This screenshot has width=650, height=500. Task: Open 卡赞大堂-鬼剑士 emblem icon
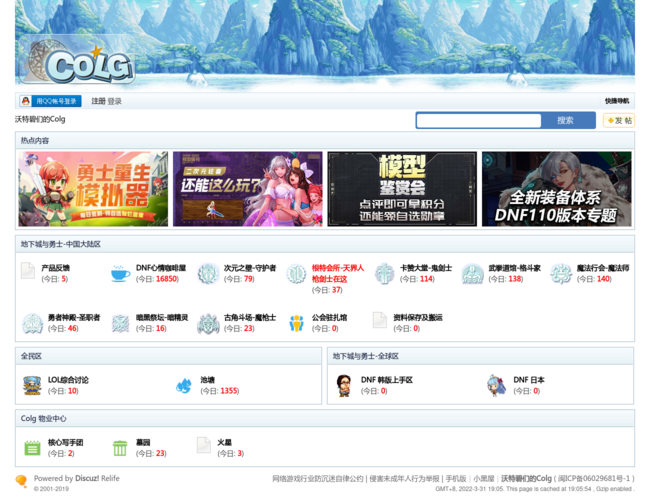[x=384, y=274]
